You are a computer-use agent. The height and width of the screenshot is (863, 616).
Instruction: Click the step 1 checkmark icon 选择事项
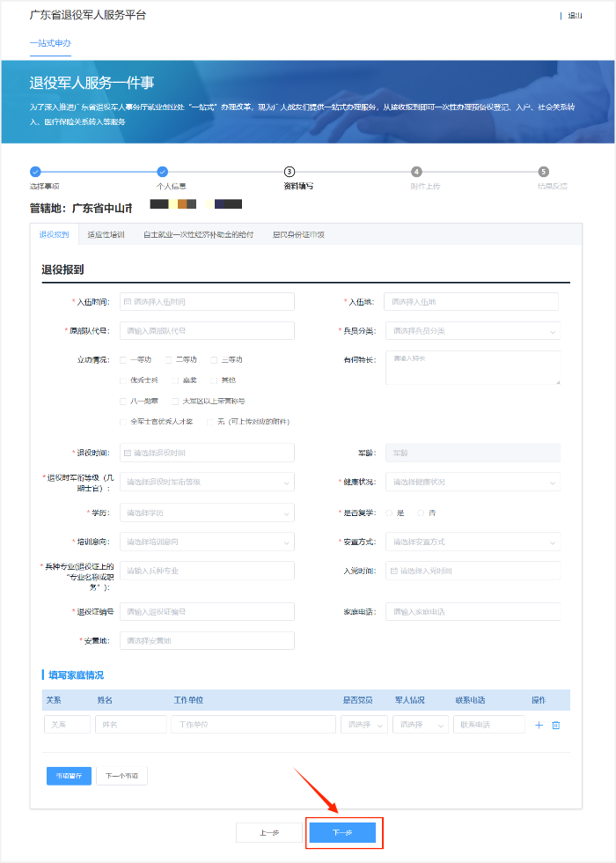(x=35, y=172)
